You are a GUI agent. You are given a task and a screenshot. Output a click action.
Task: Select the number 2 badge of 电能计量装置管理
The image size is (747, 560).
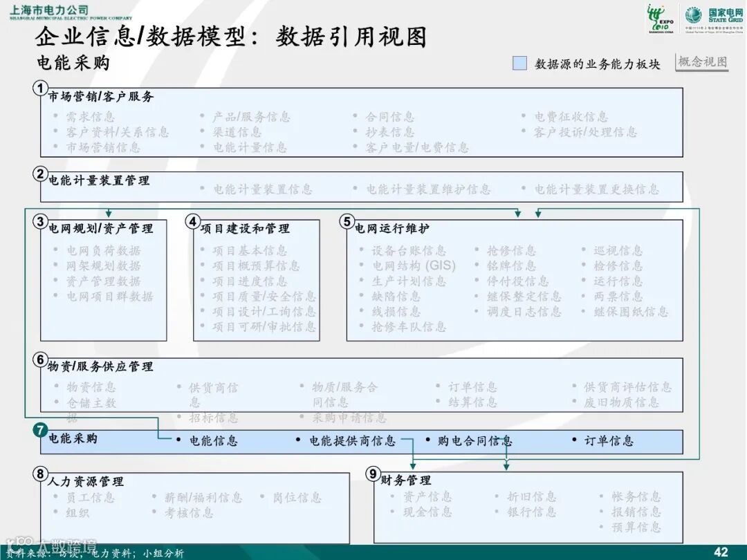click(41, 174)
